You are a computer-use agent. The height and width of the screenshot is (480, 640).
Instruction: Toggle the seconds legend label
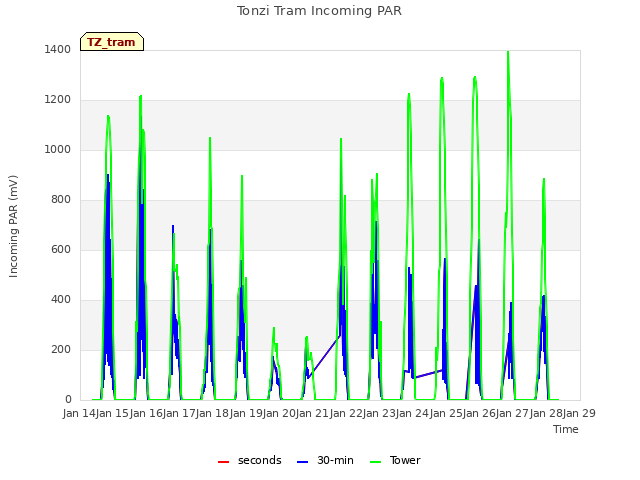(260, 460)
